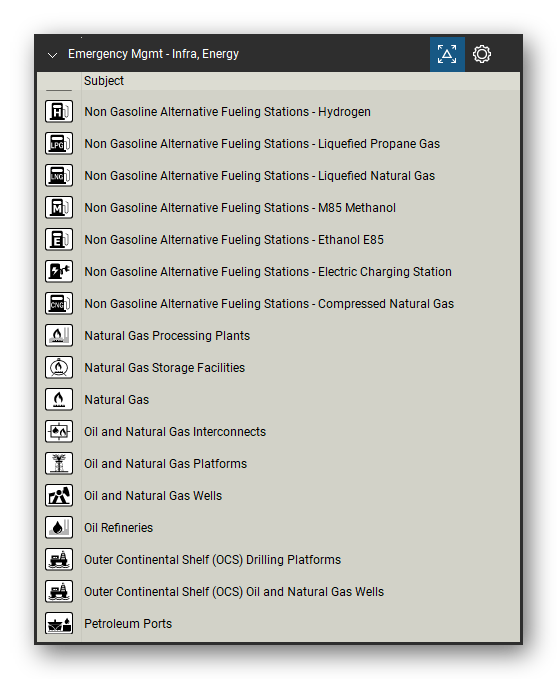Click the 'Natural Gas Processing Plants' text
Image resolution: width=557 pixels, height=679 pixels.
tap(167, 336)
